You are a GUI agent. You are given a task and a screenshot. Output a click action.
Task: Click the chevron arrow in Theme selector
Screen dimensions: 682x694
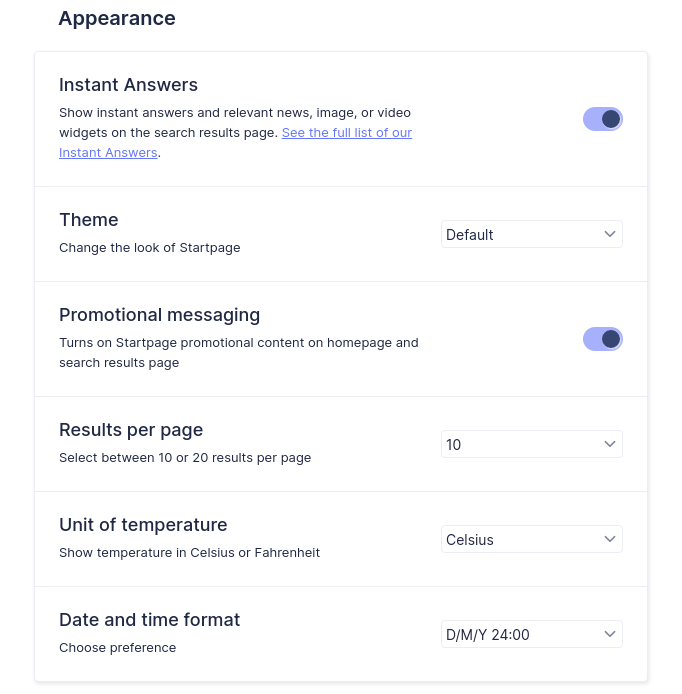click(x=610, y=234)
